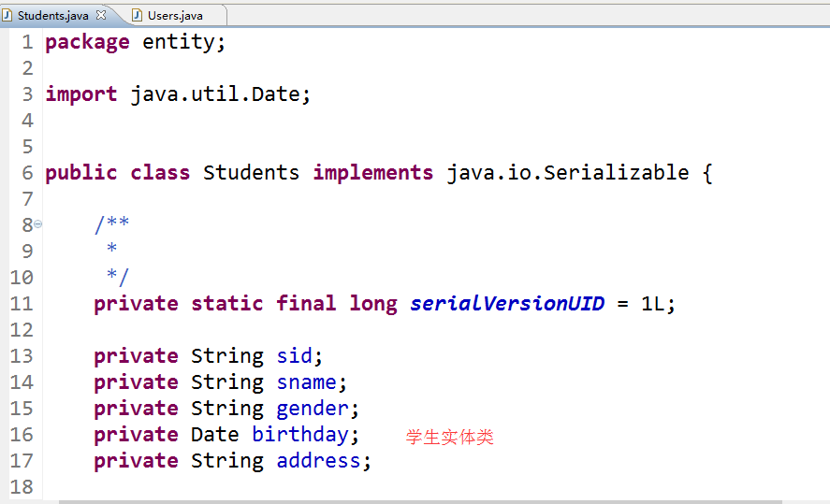Click the gender field name
Viewport: 830px width, 504px height.
(x=313, y=409)
